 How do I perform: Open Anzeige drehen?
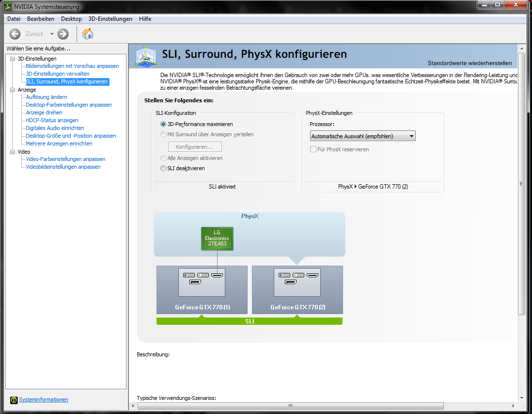(44, 112)
